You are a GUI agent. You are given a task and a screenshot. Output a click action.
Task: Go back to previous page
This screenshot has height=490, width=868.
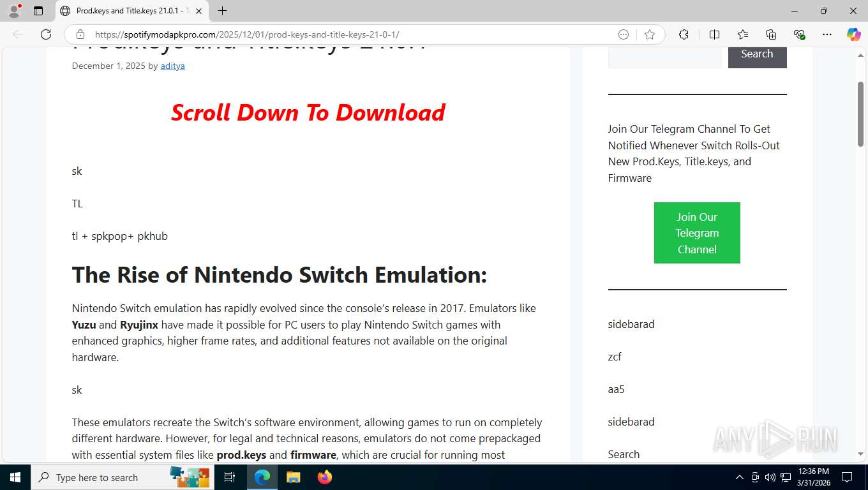[x=18, y=34]
